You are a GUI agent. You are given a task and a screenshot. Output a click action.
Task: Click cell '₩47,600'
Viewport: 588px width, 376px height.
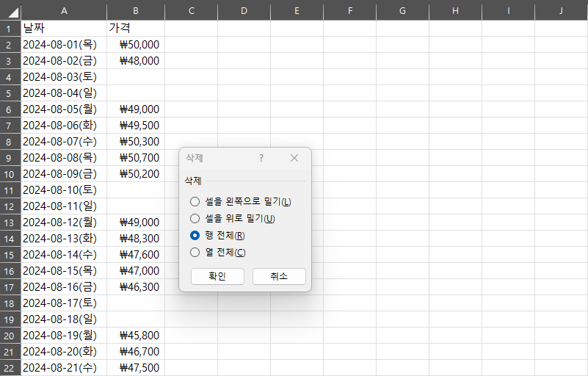(136, 254)
